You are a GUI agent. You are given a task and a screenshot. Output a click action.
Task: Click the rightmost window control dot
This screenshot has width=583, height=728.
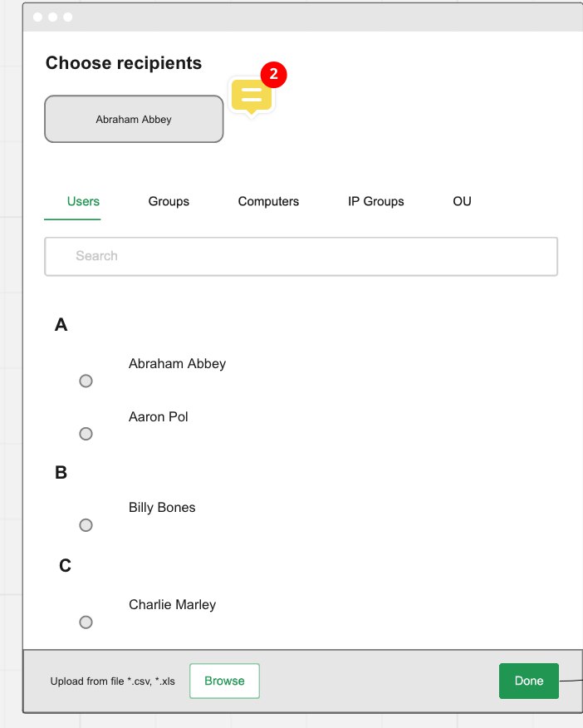(67, 17)
